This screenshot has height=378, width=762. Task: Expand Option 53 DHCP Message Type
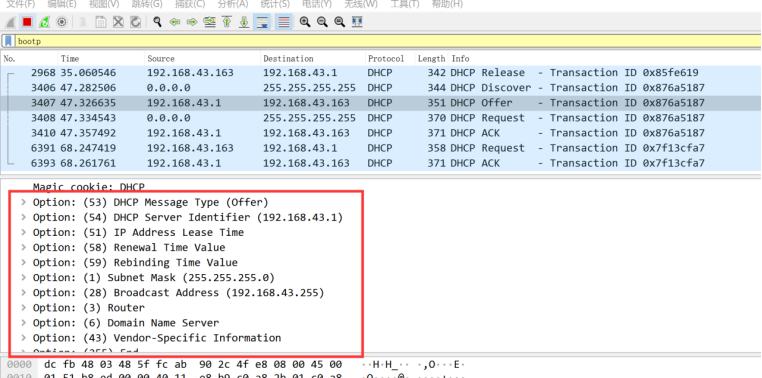24,202
